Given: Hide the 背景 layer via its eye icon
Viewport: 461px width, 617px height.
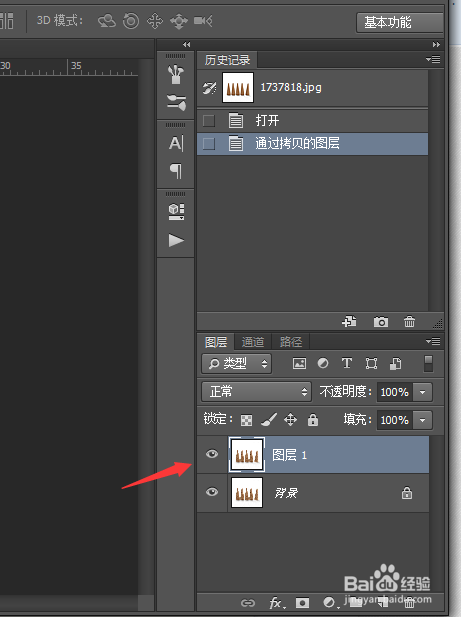Looking at the screenshot, I should 212,492.
